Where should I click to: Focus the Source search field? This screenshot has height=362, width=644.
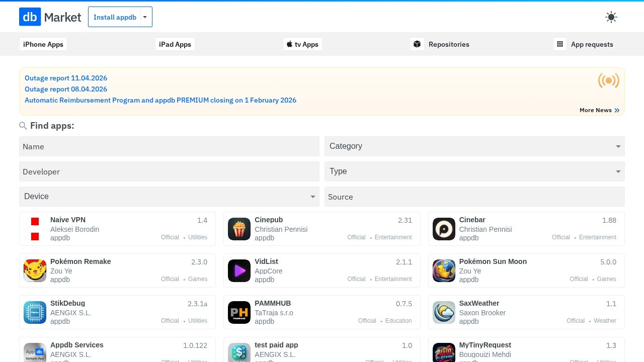[x=474, y=197]
